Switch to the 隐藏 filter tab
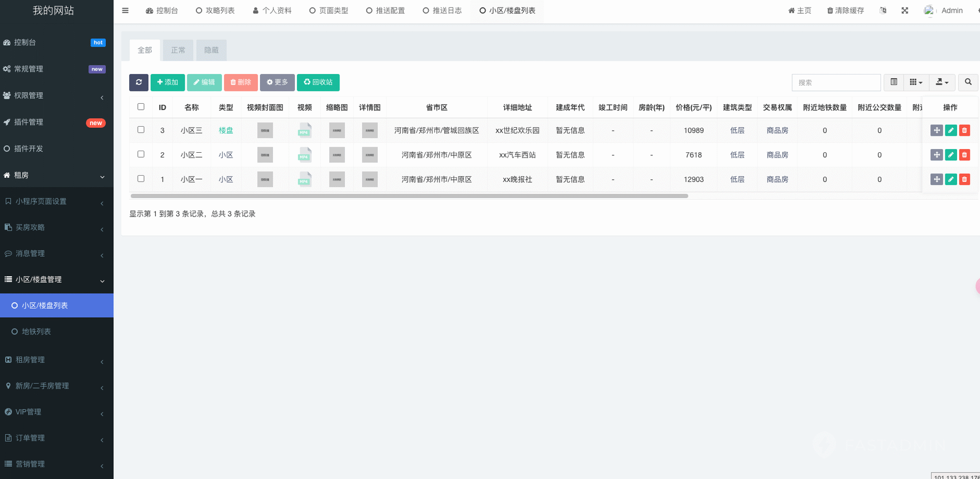The height and width of the screenshot is (479, 980). pos(211,50)
